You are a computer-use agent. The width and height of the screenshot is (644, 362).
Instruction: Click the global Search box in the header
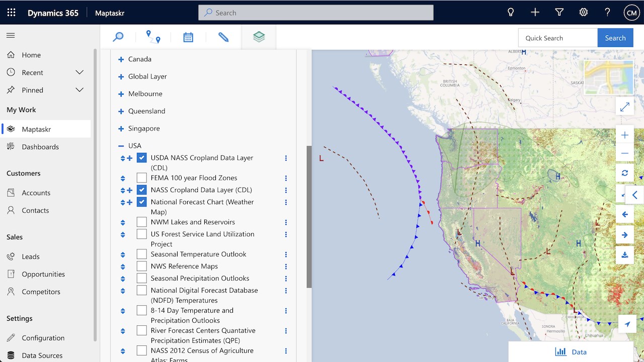316,13
